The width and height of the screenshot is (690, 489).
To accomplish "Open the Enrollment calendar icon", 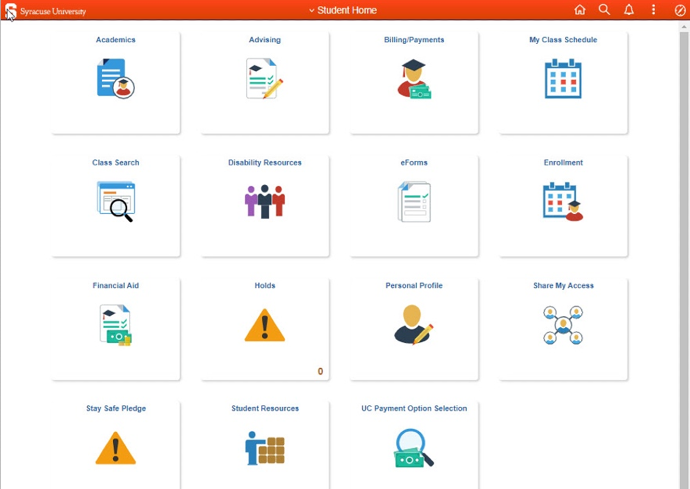I will (563, 201).
